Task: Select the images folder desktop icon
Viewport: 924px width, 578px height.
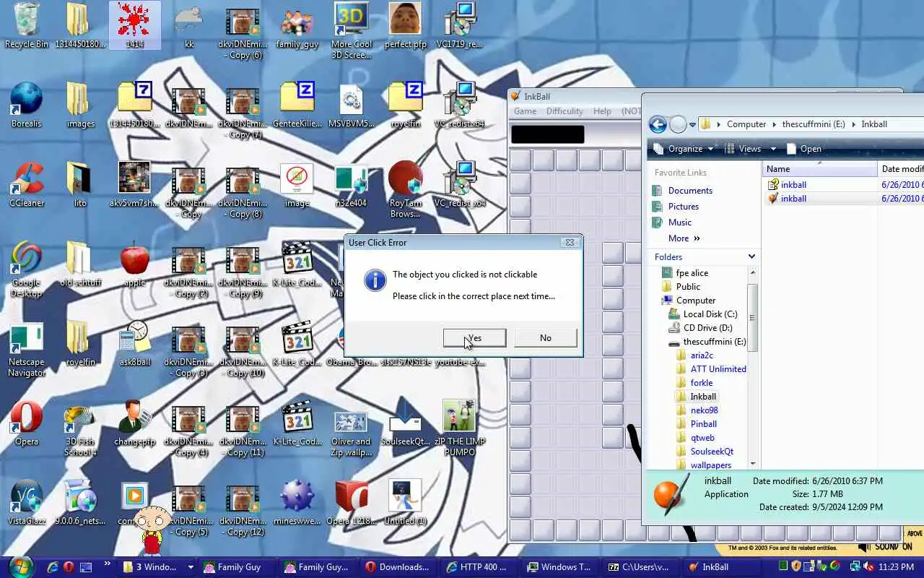Action: [80, 105]
